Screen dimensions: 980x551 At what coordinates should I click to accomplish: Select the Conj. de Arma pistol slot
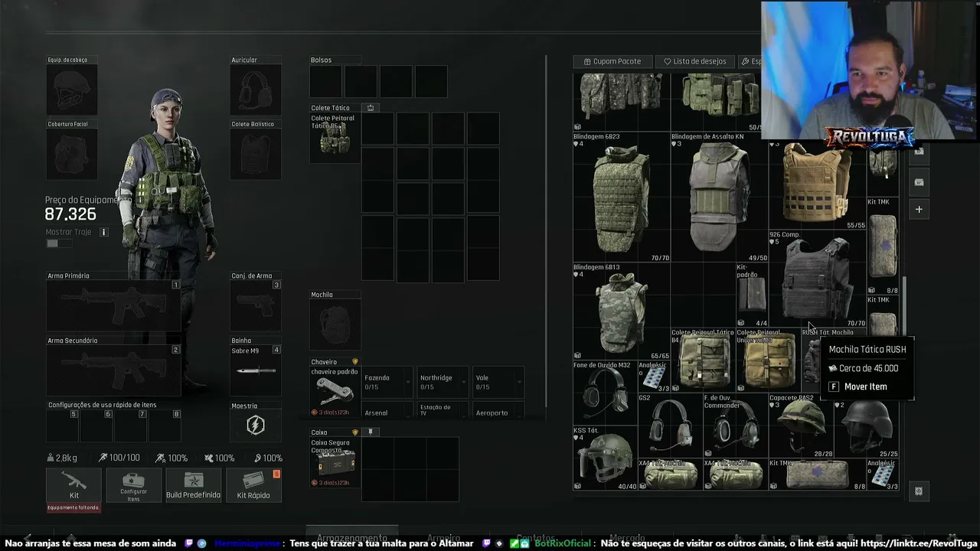[256, 305]
